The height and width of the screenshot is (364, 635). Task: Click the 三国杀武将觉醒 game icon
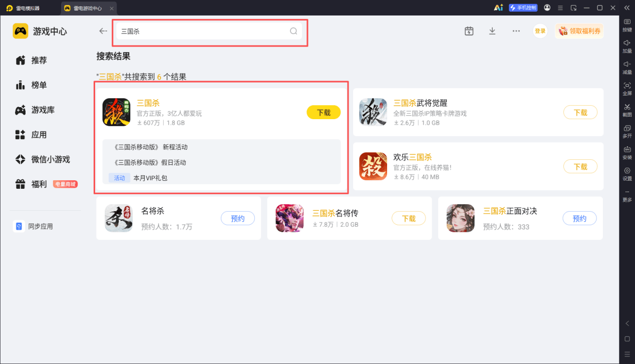coord(373,112)
